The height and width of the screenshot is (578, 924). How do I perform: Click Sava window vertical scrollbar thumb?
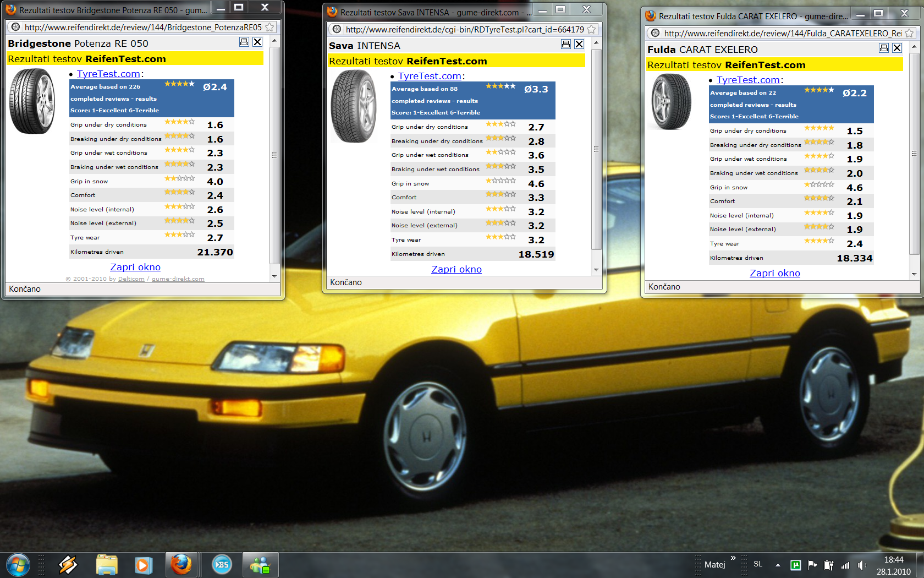coord(596,149)
